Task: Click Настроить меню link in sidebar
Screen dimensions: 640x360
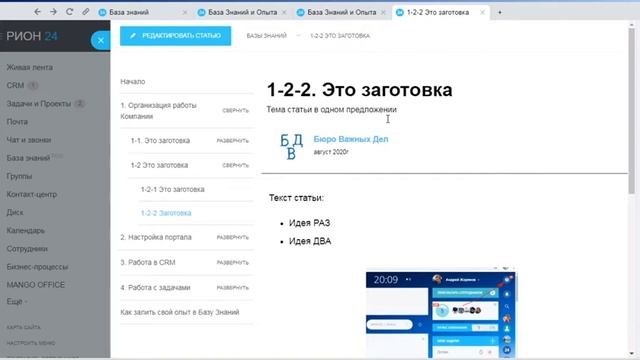Action: [31, 343]
